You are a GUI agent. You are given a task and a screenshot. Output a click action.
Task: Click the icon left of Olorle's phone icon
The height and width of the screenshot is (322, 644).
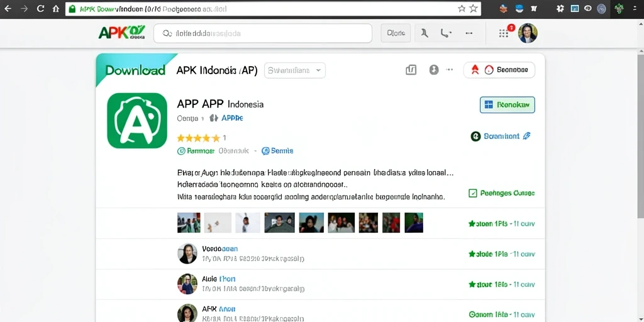(x=425, y=33)
